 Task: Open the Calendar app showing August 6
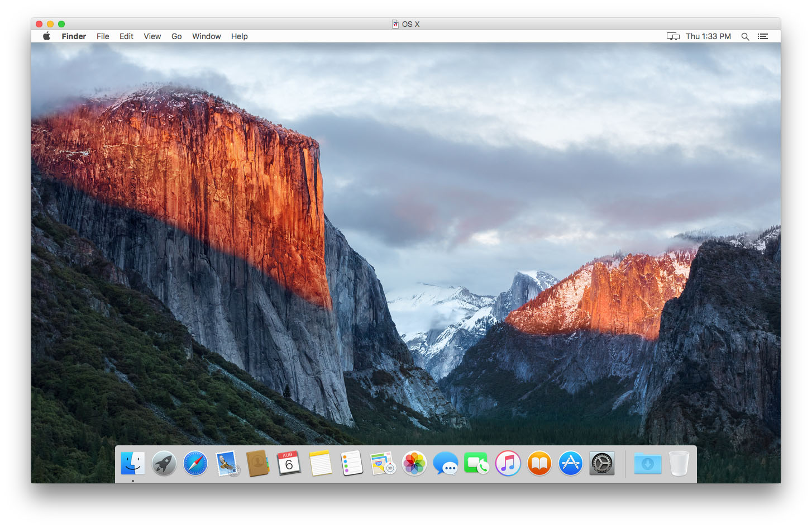[289, 463]
